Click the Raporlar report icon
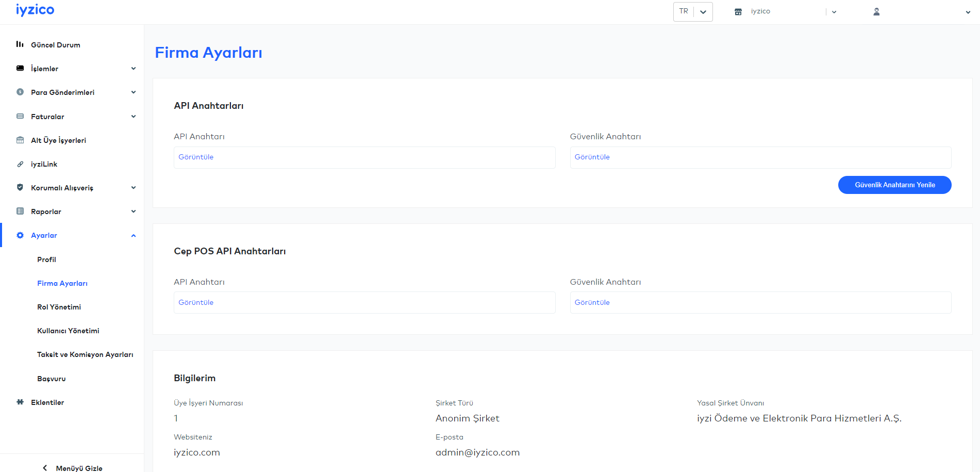 tap(20, 211)
